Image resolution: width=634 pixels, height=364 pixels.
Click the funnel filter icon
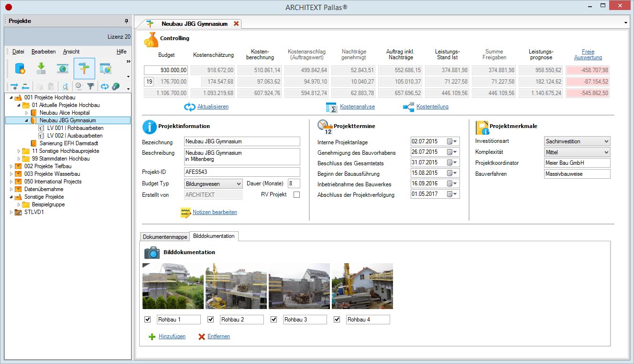coord(90,86)
